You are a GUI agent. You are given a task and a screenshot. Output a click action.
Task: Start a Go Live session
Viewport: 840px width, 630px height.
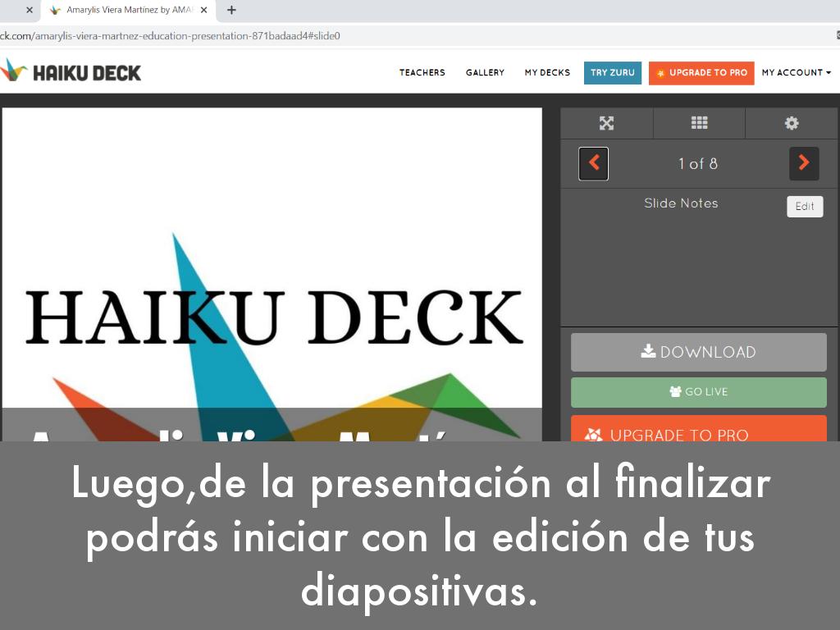(x=698, y=392)
